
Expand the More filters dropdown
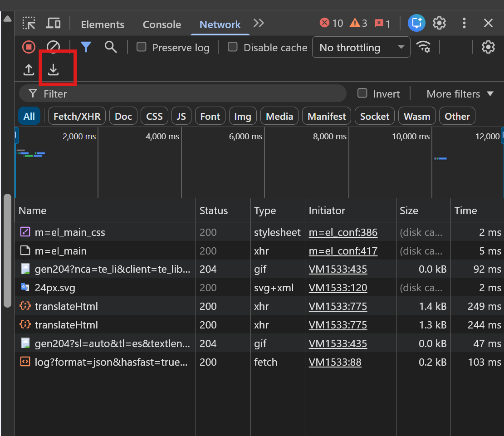460,94
